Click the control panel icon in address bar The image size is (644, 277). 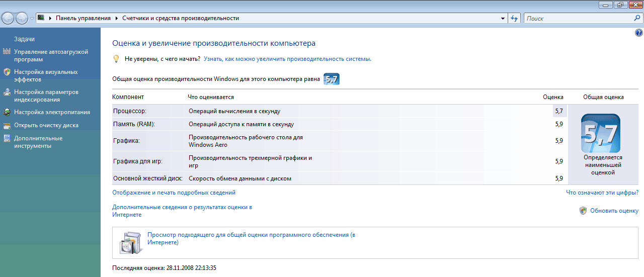pos(41,18)
